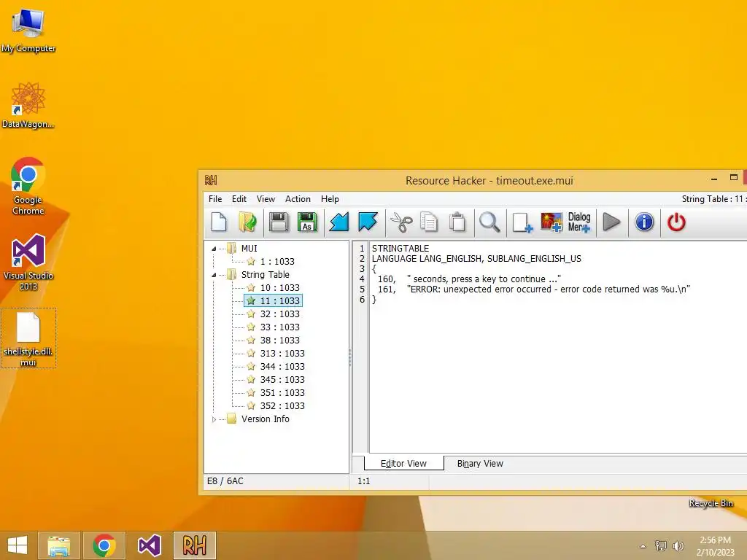Click the Dialog Merge toolbar icon
The height and width of the screenshot is (560, 747).
[578, 222]
